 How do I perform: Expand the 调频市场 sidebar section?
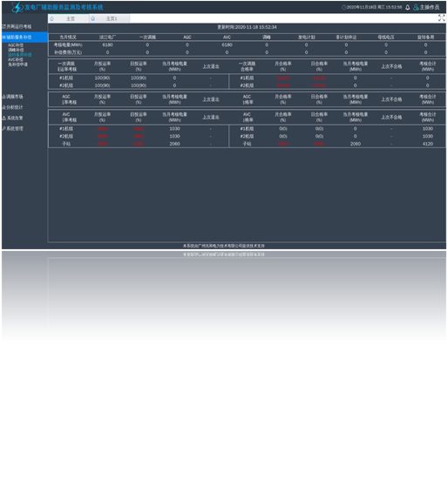pyautogui.click(x=13, y=97)
